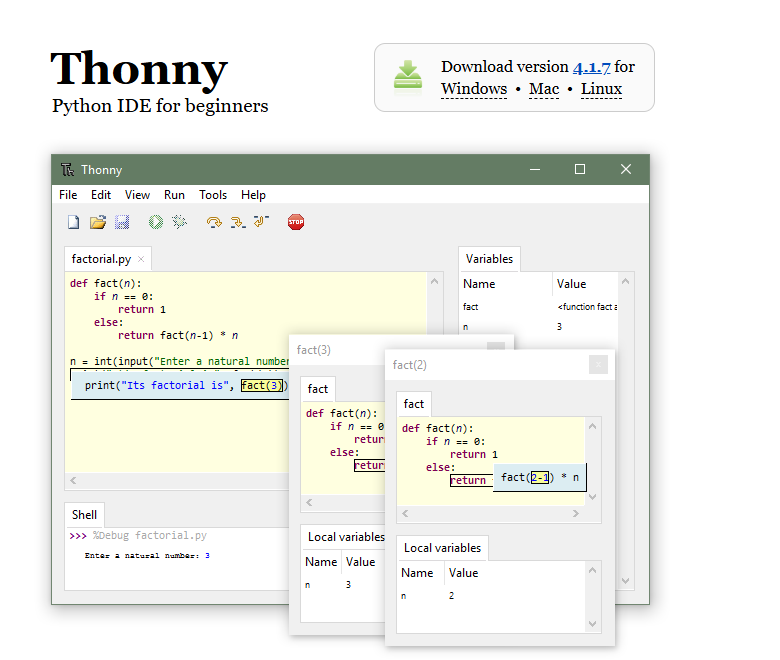The image size is (780, 660).
Task: Close the fact(2) frame window
Action: [598, 365]
